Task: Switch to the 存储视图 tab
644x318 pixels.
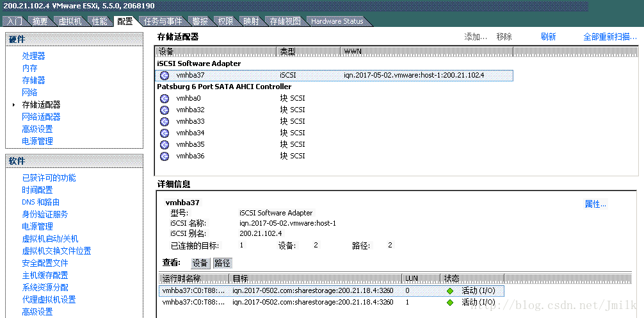Action: (x=285, y=21)
